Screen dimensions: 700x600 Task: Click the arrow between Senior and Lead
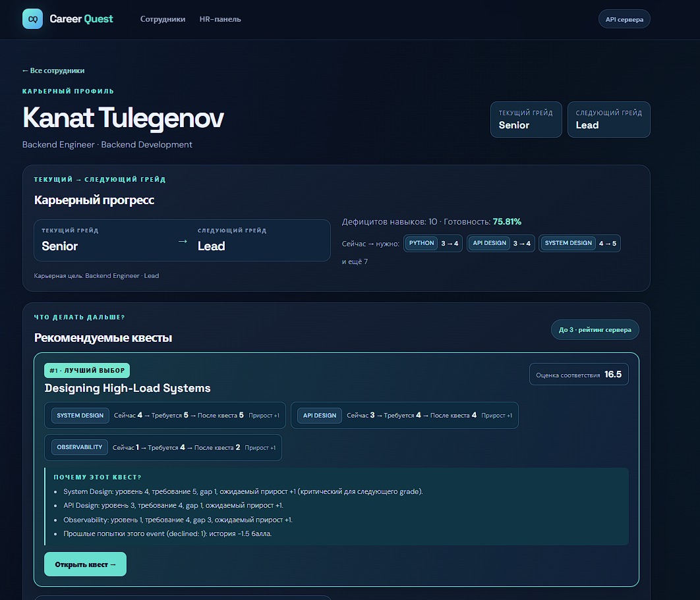[183, 241]
